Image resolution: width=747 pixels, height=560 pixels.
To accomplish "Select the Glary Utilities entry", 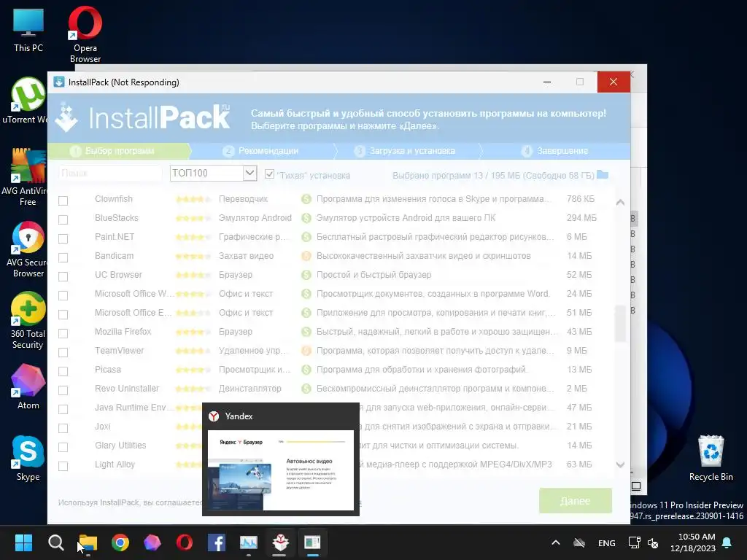I will [x=120, y=446].
